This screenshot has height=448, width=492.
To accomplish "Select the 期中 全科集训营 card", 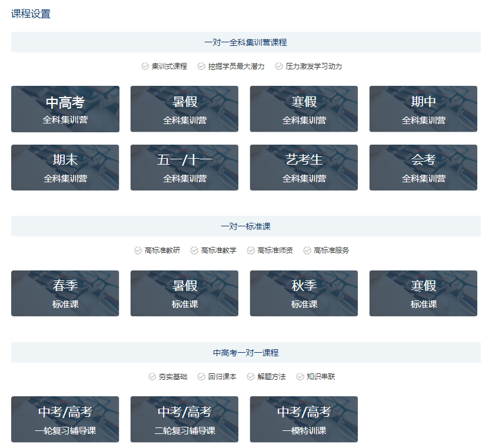I will [x=423, y=109].
